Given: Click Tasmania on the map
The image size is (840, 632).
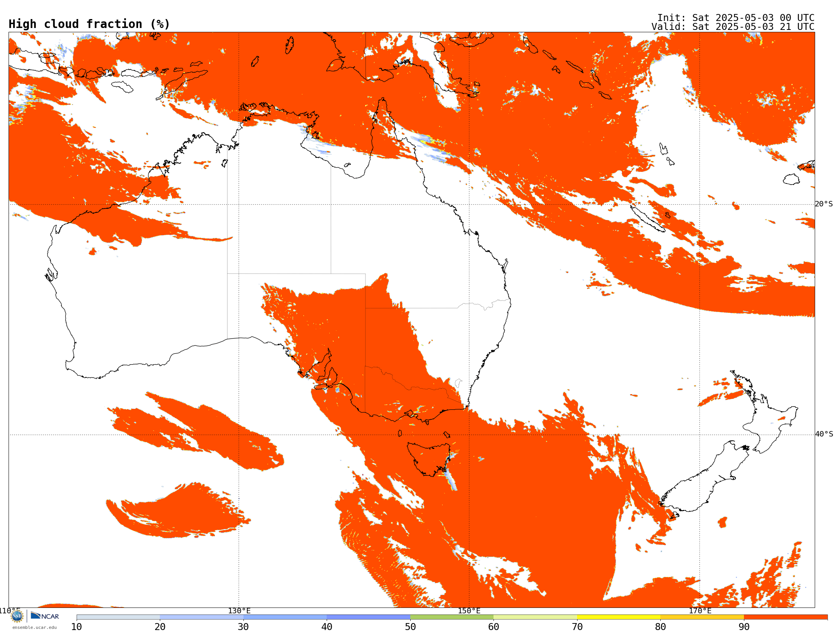Looking at the screenshot, I should (429, 459).
